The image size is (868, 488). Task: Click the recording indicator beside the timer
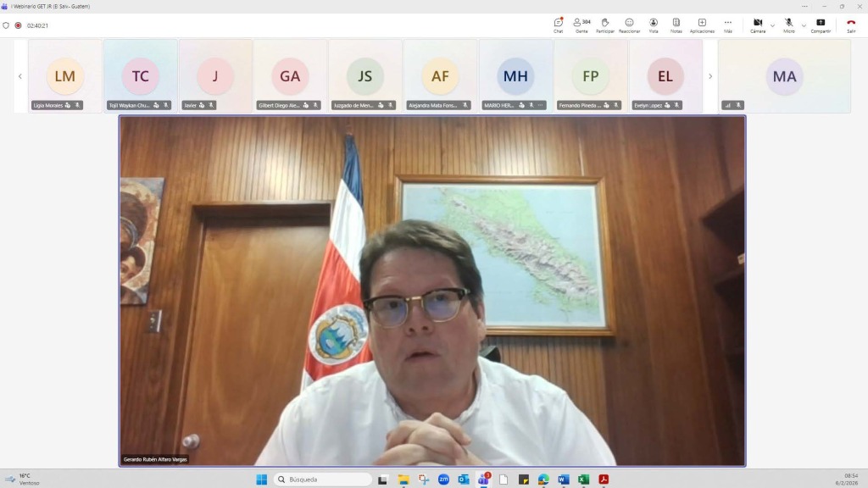click(18, 25)
